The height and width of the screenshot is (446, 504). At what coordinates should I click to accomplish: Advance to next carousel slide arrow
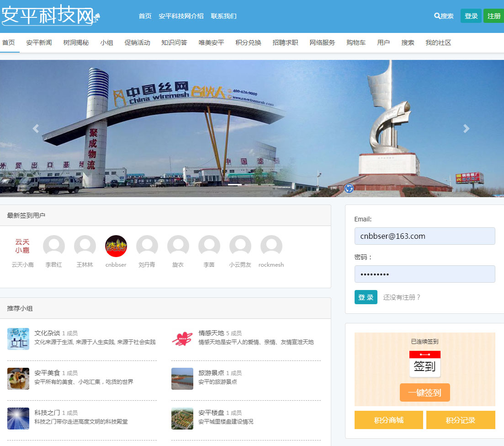tap(466, 129)
